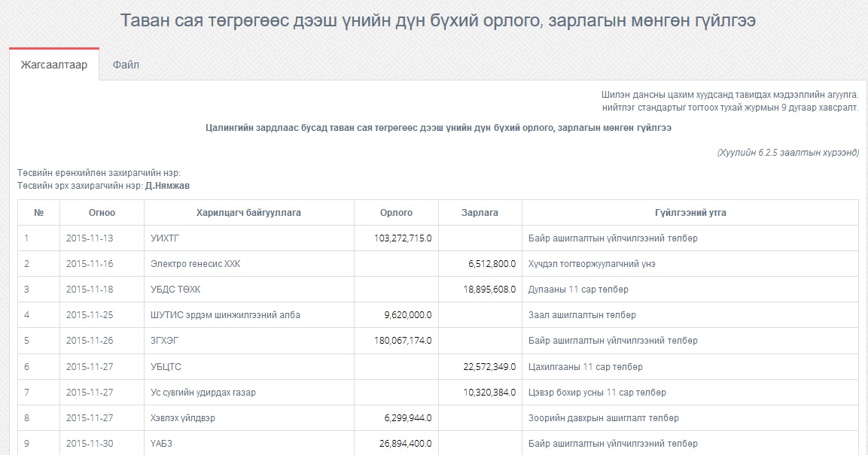868x455 pixels.
Task: Click the date 2015-11-16
Action: point(90,264)
